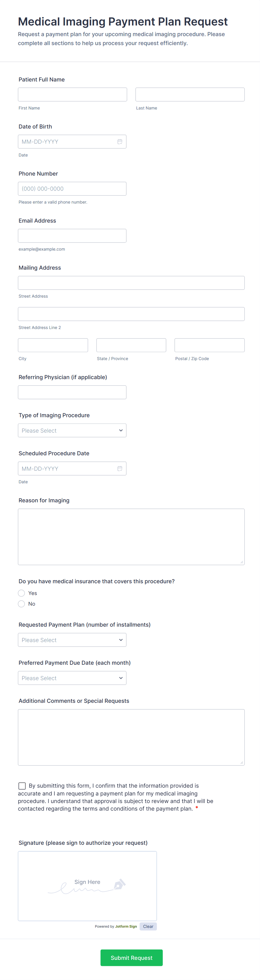
Task: Clear the signature with the Clear button
Action: coord(148,926)
